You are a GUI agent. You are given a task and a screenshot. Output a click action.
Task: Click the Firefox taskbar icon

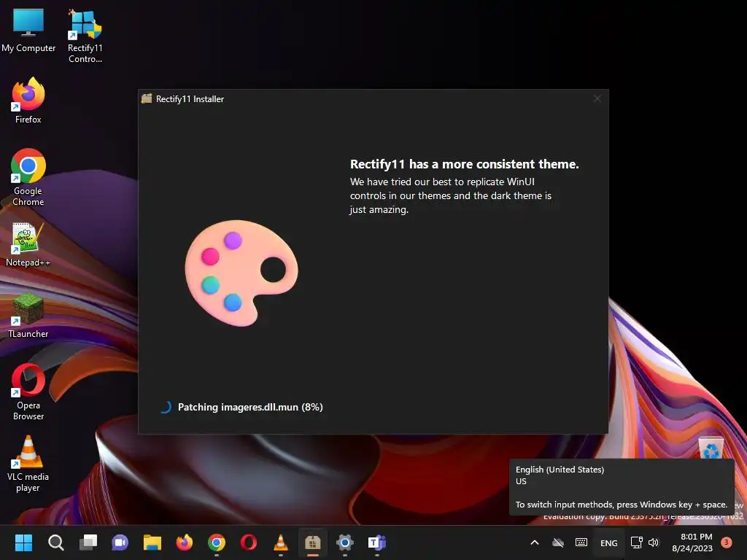pyautogui.click(x=185, y=542)
